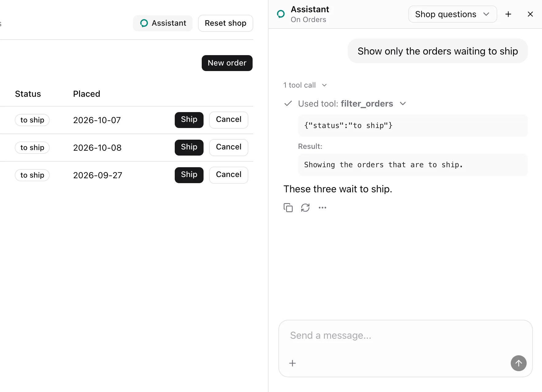Ship the order placed 2026-09-27

click(x=189, y=175)
